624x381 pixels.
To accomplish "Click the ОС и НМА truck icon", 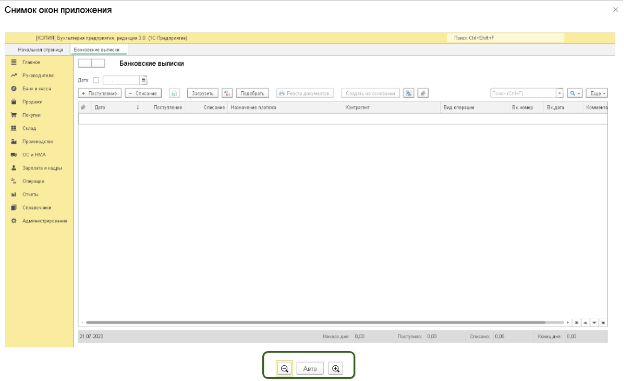I will point(14,154).
